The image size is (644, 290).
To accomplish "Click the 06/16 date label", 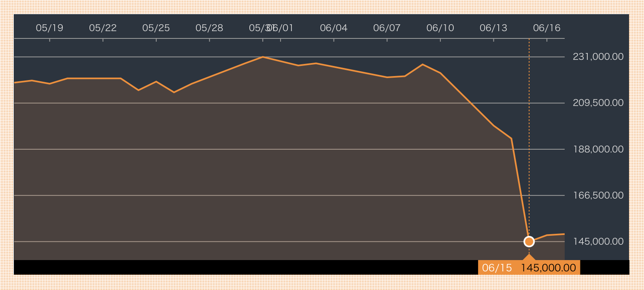I will tap(546, 28).
